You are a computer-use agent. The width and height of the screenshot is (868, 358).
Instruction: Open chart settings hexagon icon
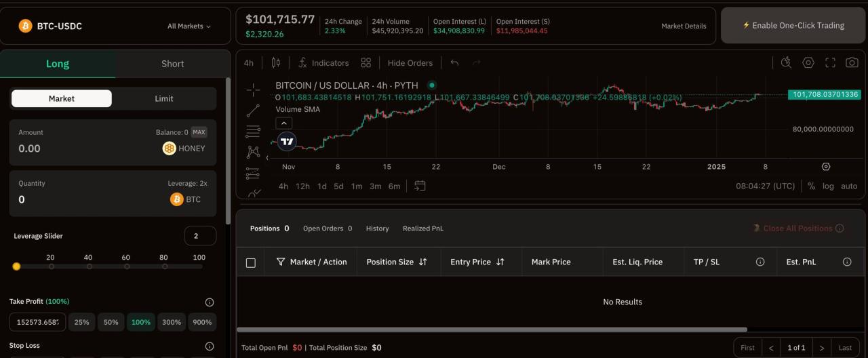click(x=808, y=63)
